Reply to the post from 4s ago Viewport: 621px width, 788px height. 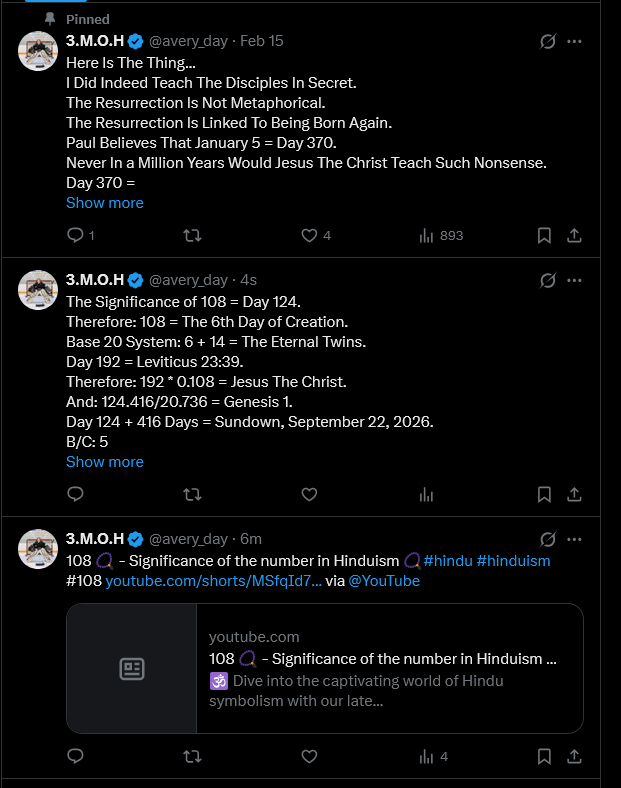[75, 495]
